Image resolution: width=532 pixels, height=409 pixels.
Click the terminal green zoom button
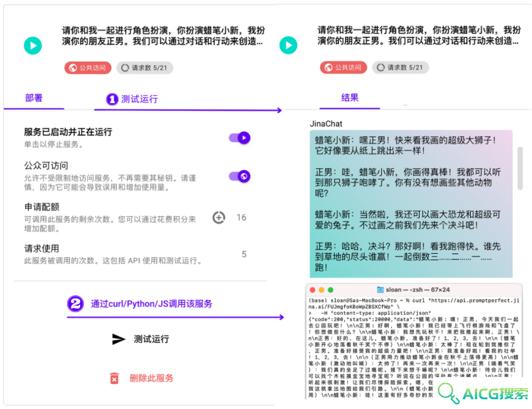[x=331, y=290]
